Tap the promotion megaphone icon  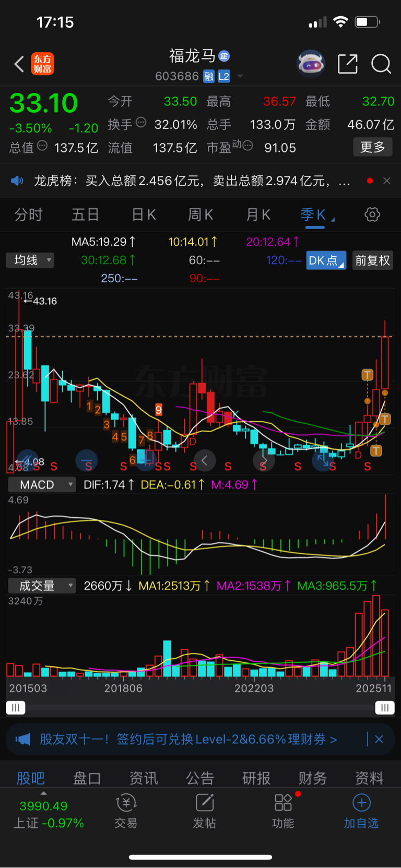(23, 739)
